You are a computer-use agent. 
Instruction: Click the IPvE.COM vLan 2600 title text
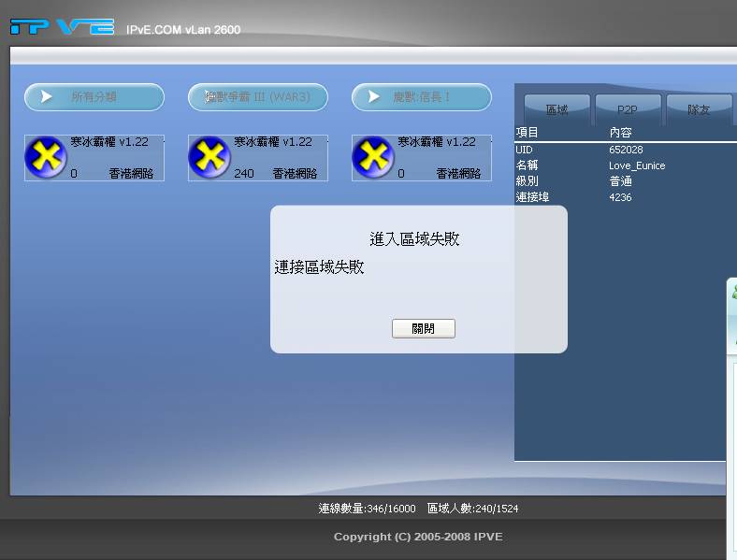point(183,30)
